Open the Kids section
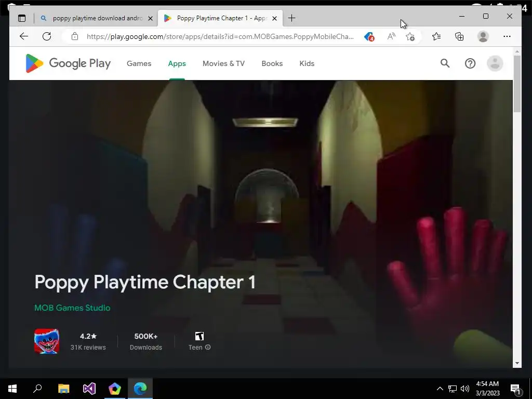Screen dimensions: 532x399 click(307, 63)
